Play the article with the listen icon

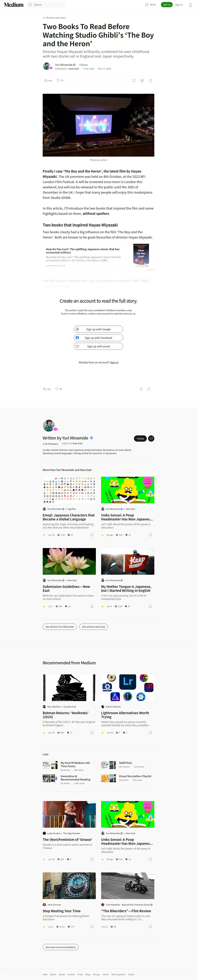pos(142,81)
